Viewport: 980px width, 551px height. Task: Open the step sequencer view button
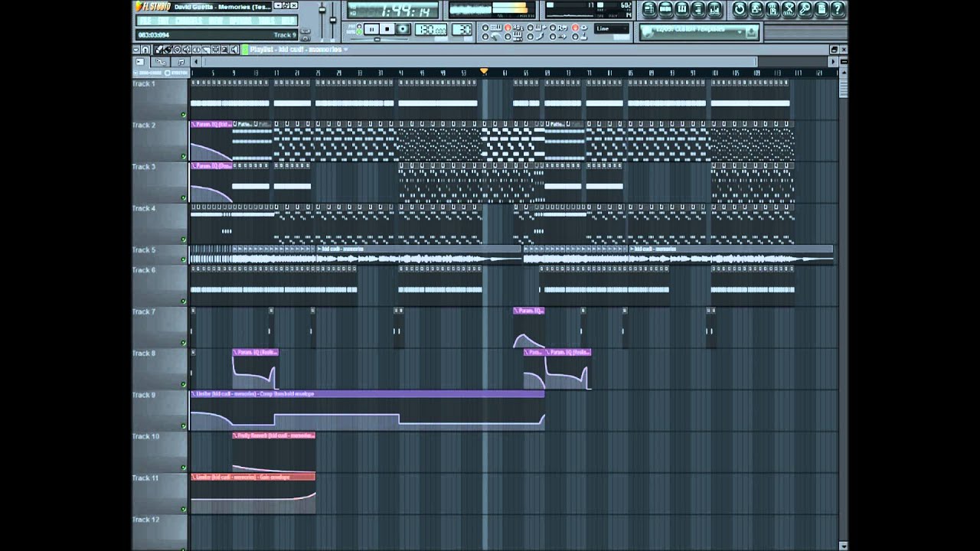665,10
